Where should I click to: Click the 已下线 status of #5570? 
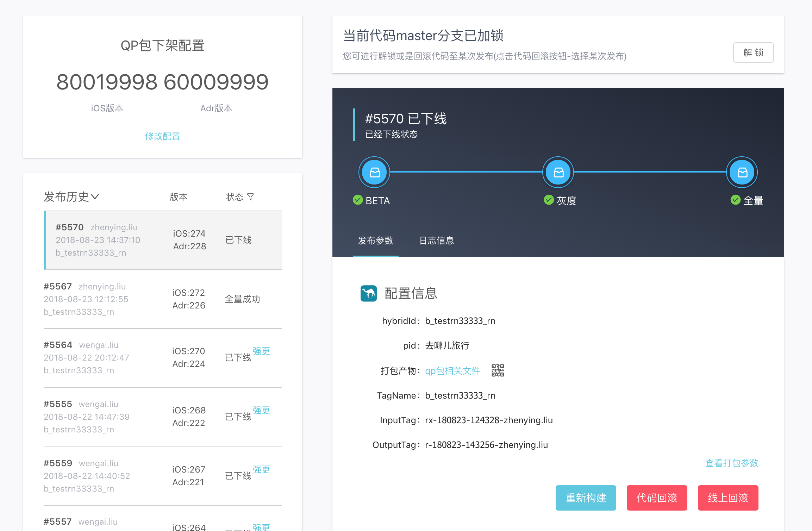click(x=238, y=240)
